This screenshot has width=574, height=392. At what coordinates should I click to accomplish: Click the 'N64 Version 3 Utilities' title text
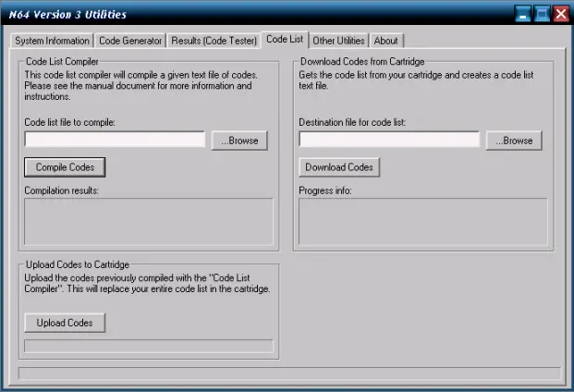pos(67,15)
